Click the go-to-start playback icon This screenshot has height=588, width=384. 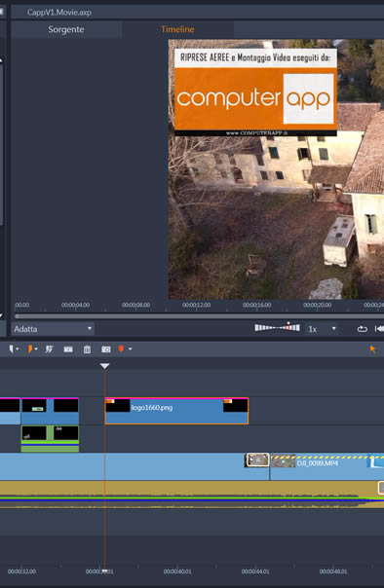(x=379, y=329)
